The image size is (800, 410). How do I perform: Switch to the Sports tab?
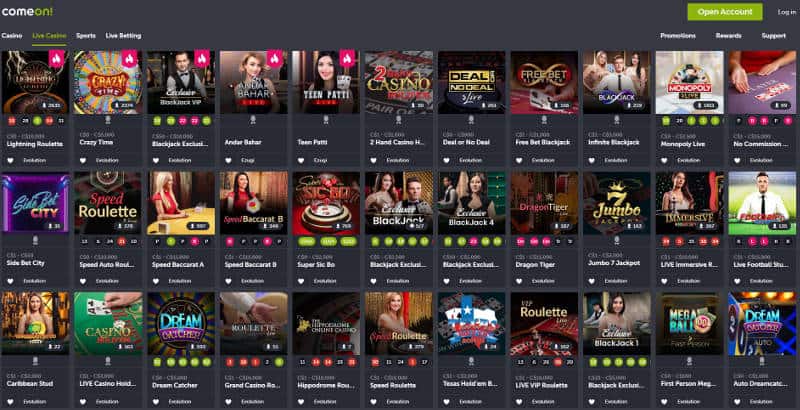(86, 36)
